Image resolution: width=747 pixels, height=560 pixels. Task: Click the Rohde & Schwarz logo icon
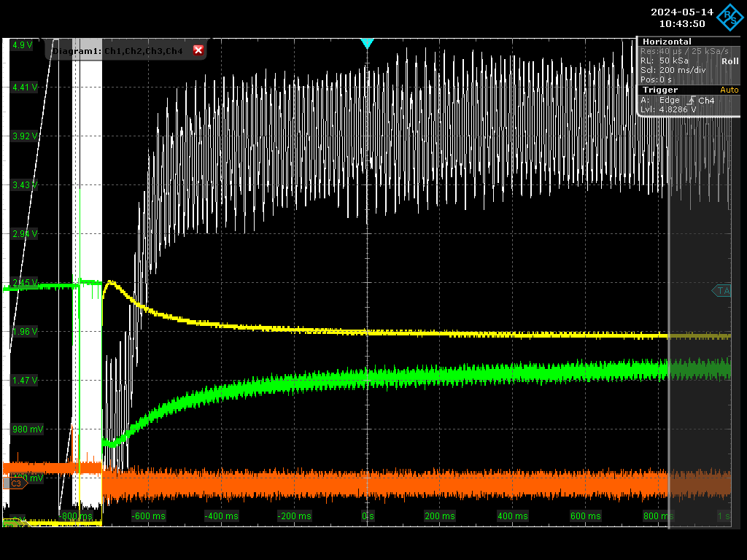pos(729,17)
